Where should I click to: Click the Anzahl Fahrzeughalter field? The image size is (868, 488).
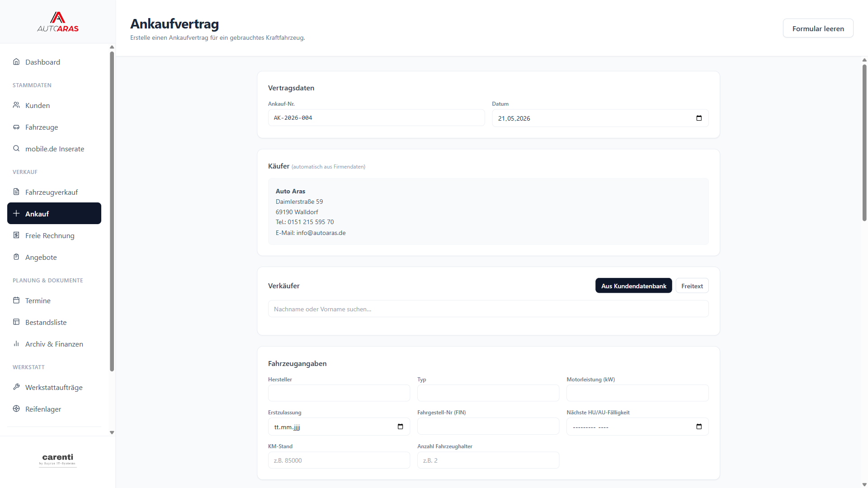[x=488, y=460]
